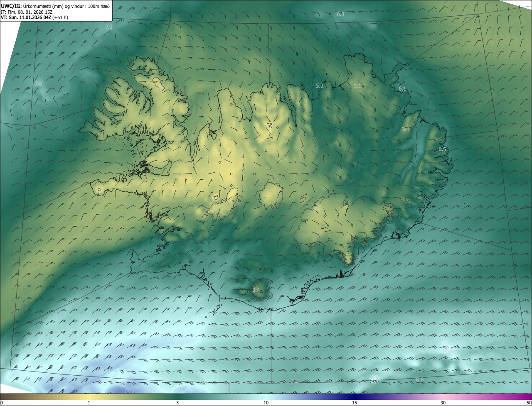Click the color scale label 15
The height and width of the screenshot is (406, 532).
click(355, 403)
